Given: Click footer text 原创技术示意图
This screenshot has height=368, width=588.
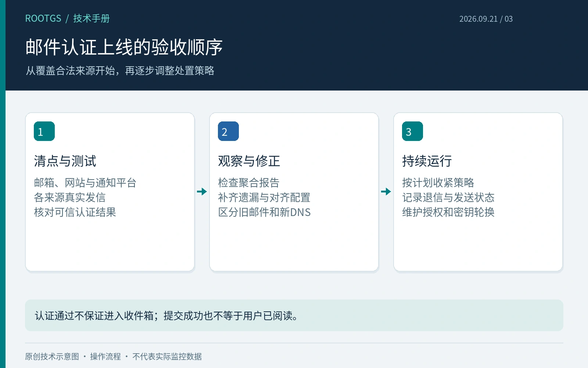Looking at the screenshot, I should (x=52, y=356).
